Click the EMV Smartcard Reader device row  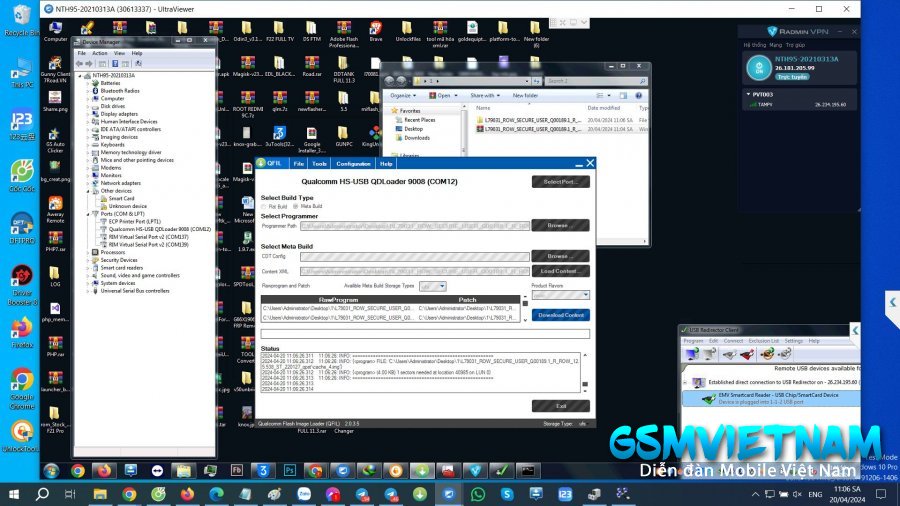pyautogui.click(x=770, y=398)
